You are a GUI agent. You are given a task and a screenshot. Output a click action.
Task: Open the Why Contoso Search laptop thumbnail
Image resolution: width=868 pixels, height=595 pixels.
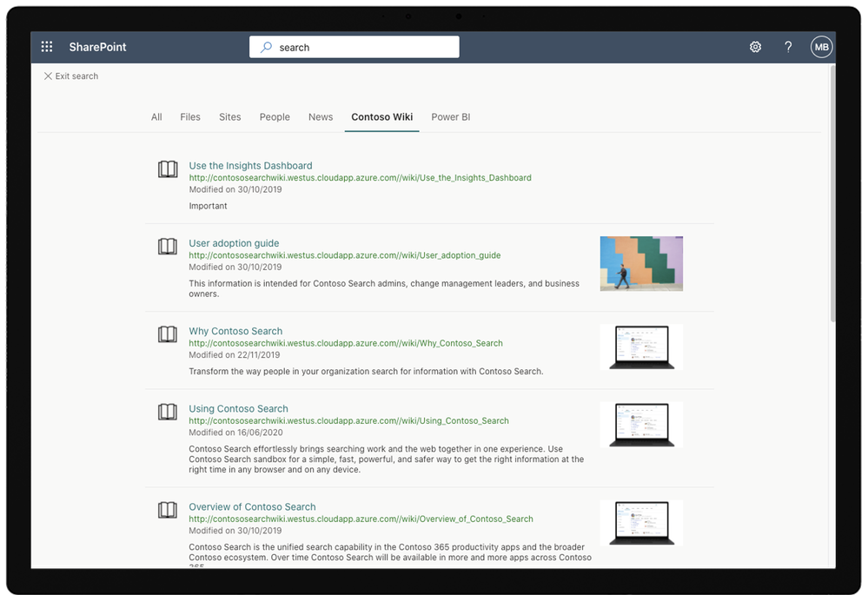coord(641,347)
